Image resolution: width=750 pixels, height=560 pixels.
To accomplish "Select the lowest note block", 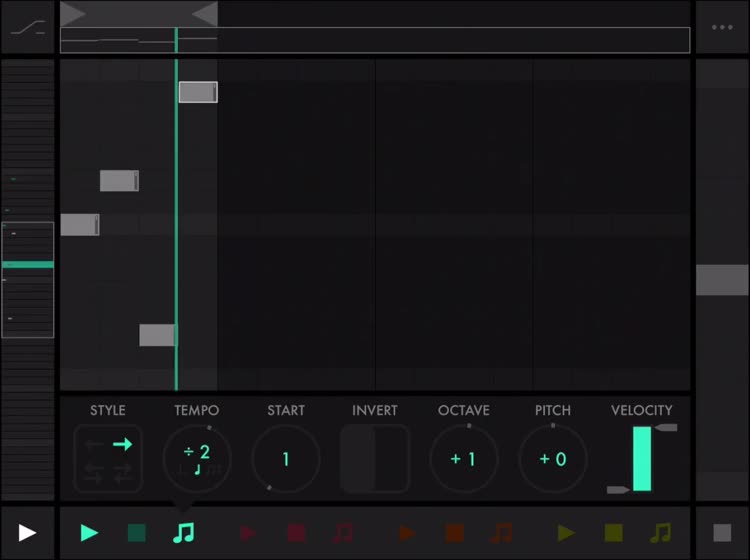I will tap(157, 335).
